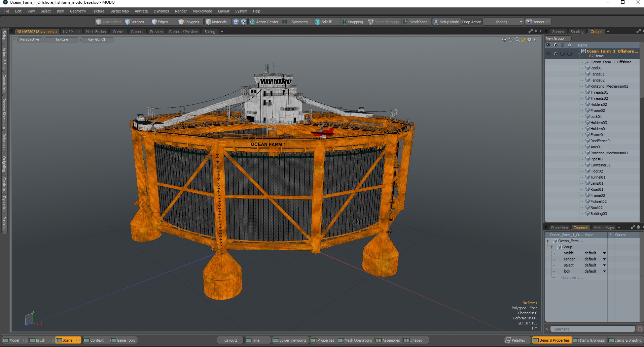This screenshot has width=644, height=347.
Task: Click the command history round button
Action: [x=640, y=329]
